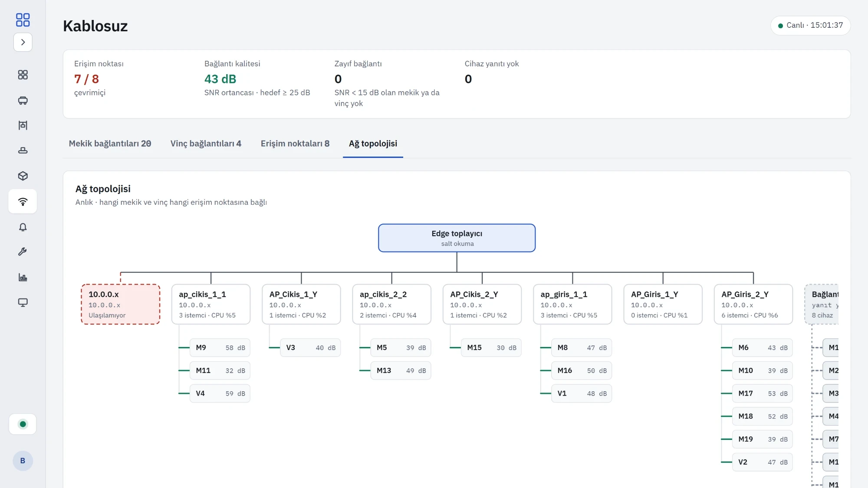The width and height of the screenshot is (868, 488).
Task: Select the Edge toplayıcı root node
Action: coord(457,238)
